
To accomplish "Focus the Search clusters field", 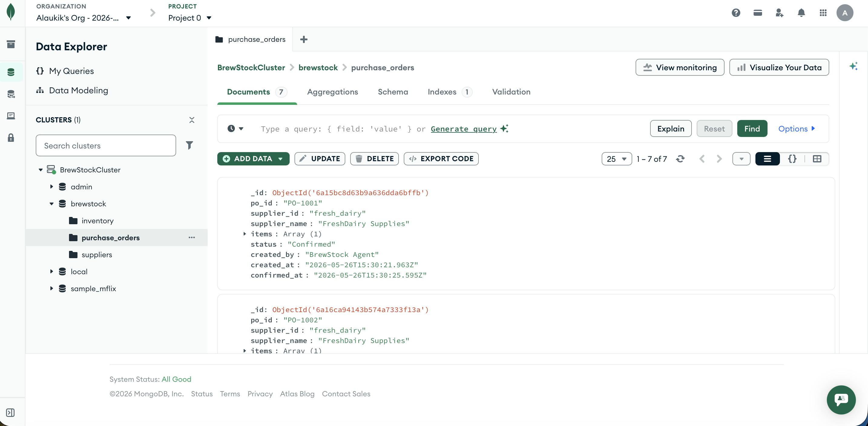I will (105, 145).
